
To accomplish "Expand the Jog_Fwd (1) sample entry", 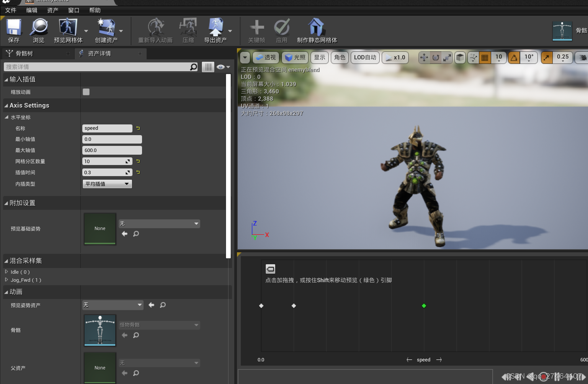I will coord(7,280).
